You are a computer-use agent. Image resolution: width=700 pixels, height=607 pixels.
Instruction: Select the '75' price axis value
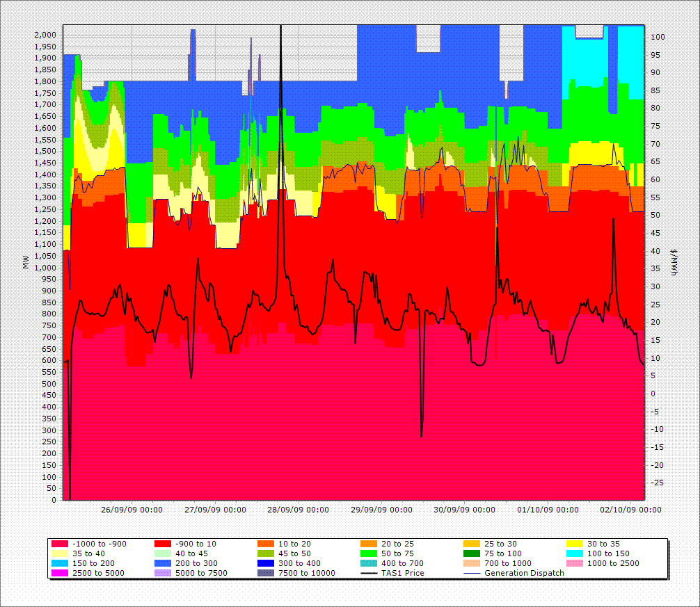(655, 127)
